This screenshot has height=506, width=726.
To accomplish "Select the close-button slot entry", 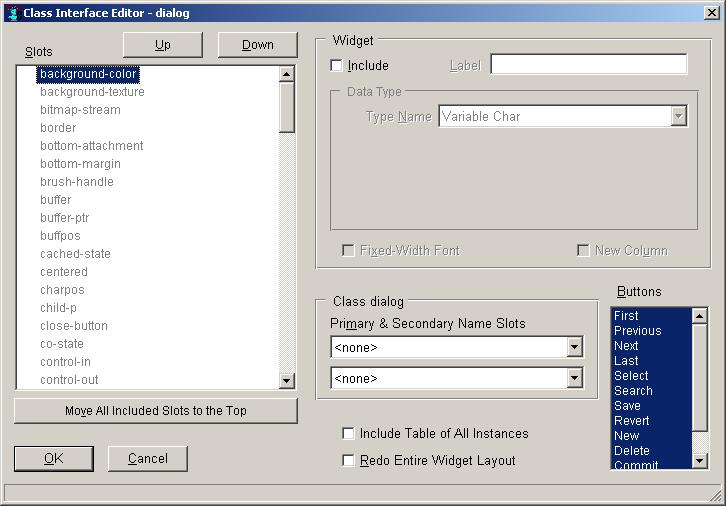I will pos(74,326).
